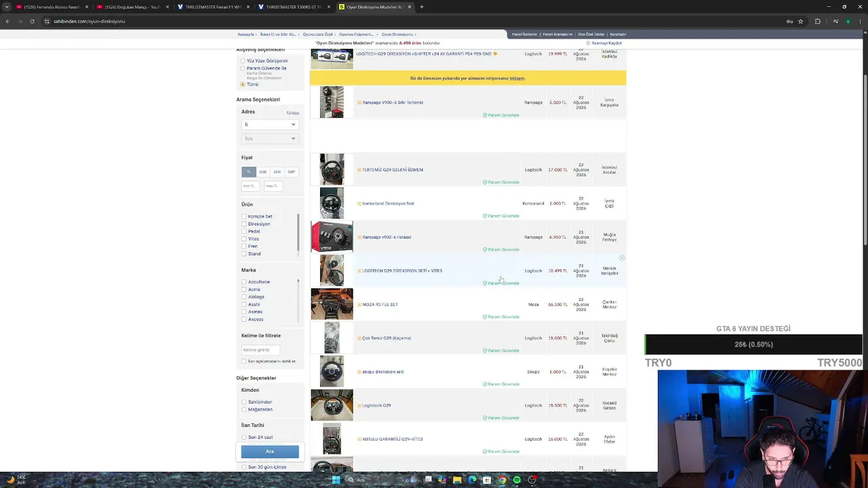This screenshot has width=868, height=488.
Task: Open the İlçe district dropdown
Action: [x=270, y=138]
